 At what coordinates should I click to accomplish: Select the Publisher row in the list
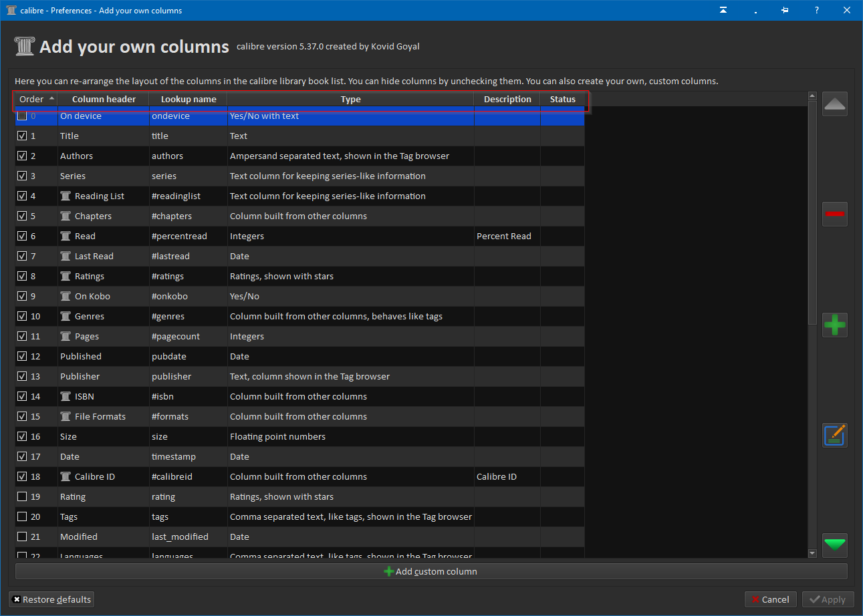point(80,377)
